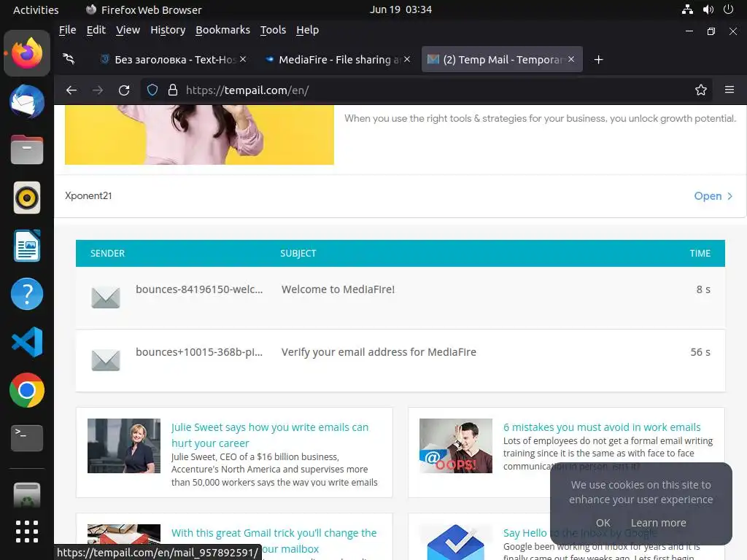Close the Text-Host tab
The width and height of the screenshot is (747, 560).
(x=243, y=59)
